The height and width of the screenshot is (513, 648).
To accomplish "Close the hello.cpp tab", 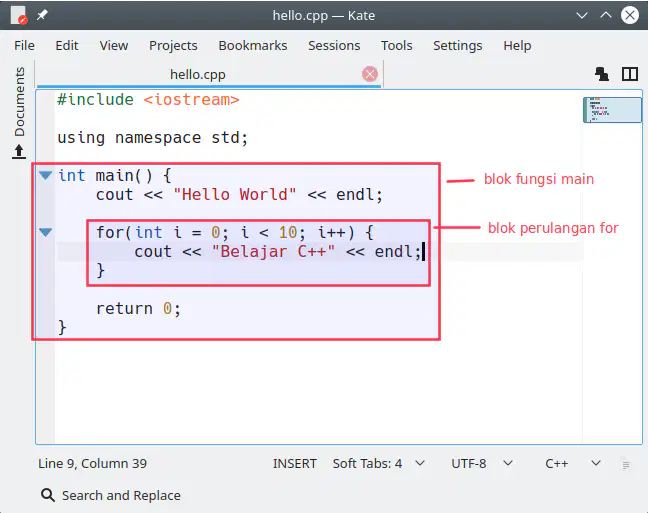I will click(369, 74).
